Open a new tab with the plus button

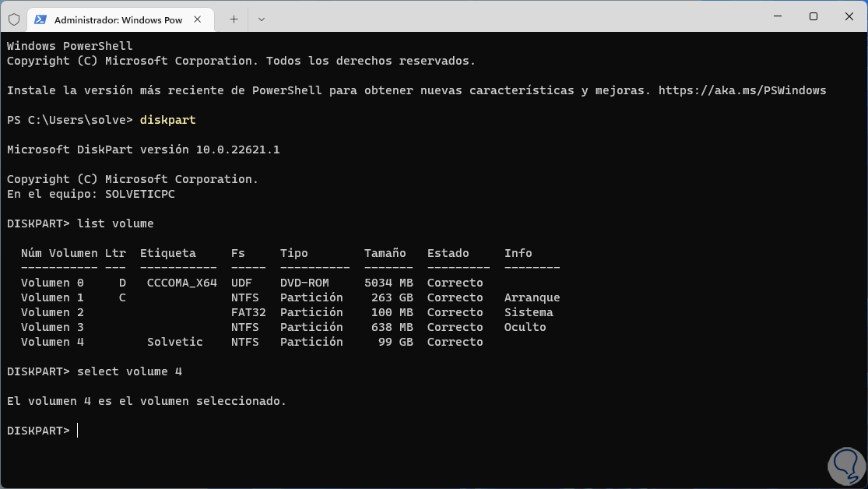[234, 19]
